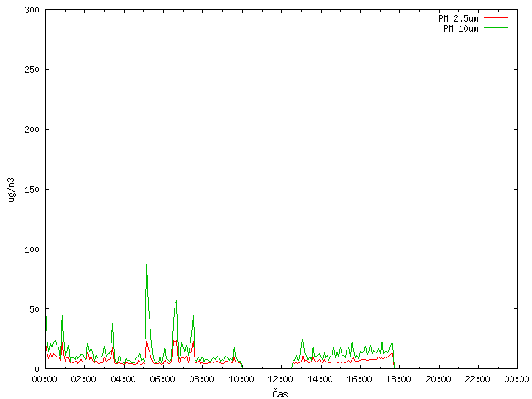Click the 'PM 10um' legend label
The image size is (532, 399).
[x=461, y=28]
